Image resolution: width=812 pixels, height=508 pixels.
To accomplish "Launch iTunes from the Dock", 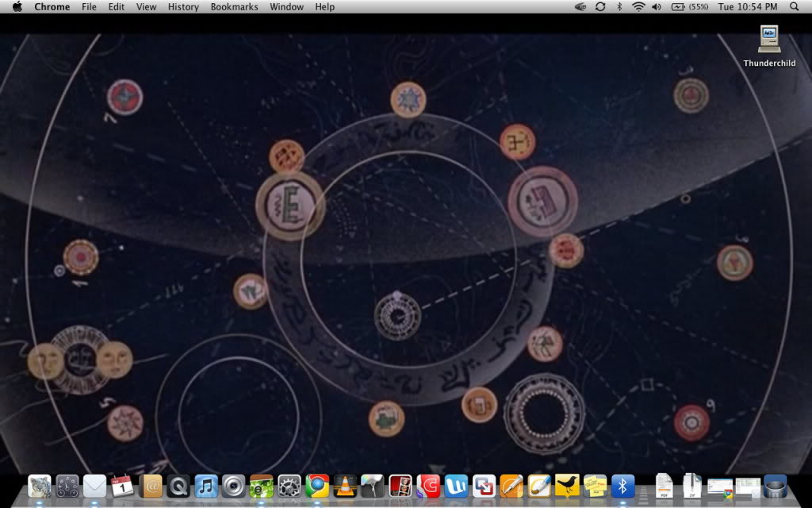I will pyautogui.click(x=206, y=487).
